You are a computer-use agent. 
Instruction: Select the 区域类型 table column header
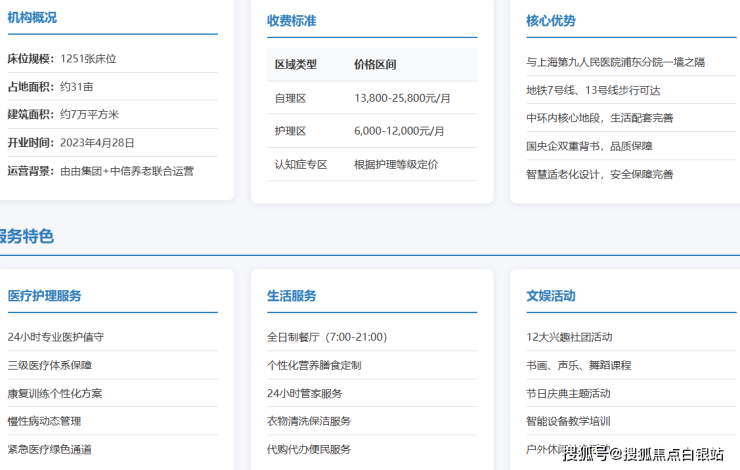coord(295,64)
